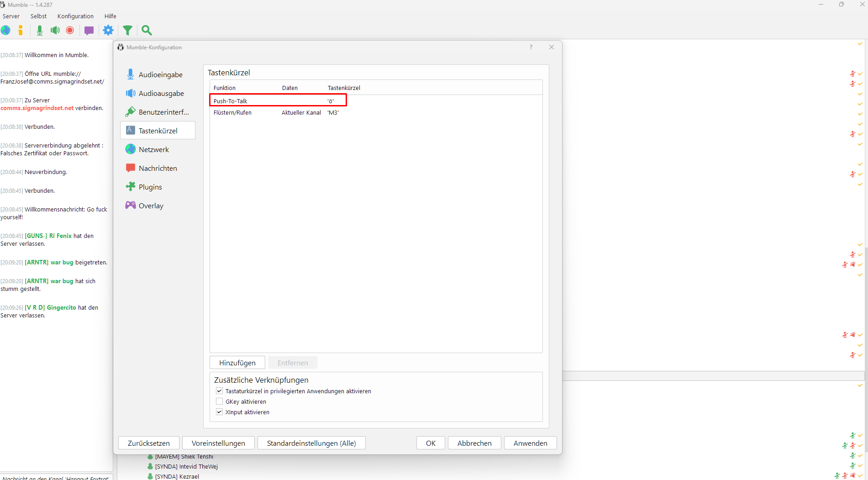Viewport: 868px width, 480px height.
Task: Click the Netzwerk globe icon
Action: (x=131, y=149)
